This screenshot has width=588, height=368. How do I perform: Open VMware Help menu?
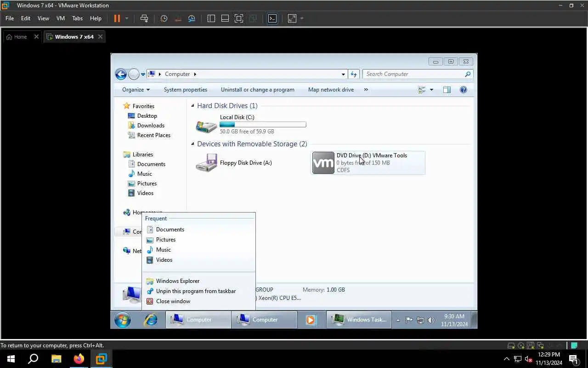point(96,18)
